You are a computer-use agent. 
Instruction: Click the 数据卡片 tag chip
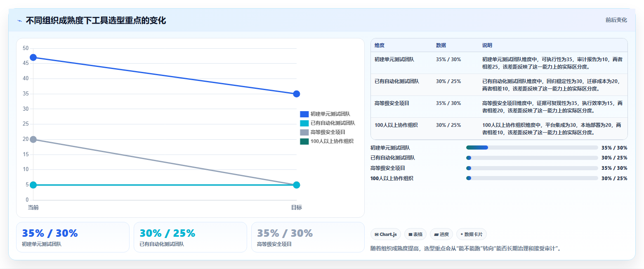[x=471, y=234]
